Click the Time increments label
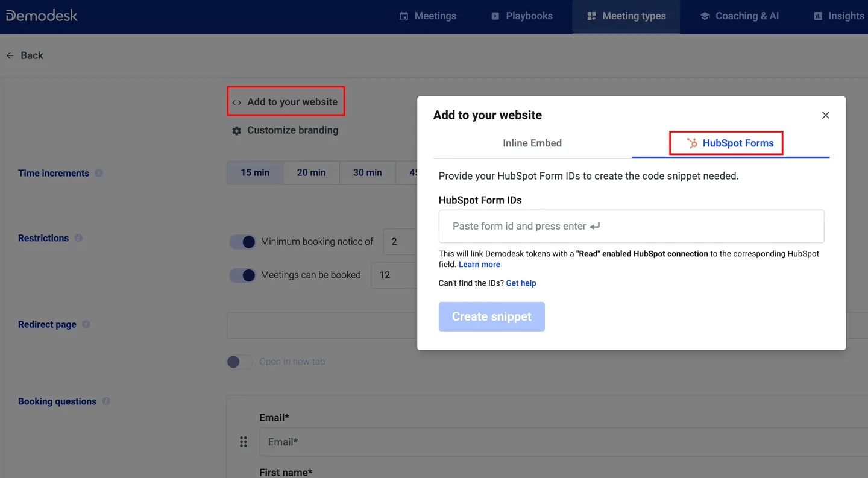868x478 pixels. 54,173
